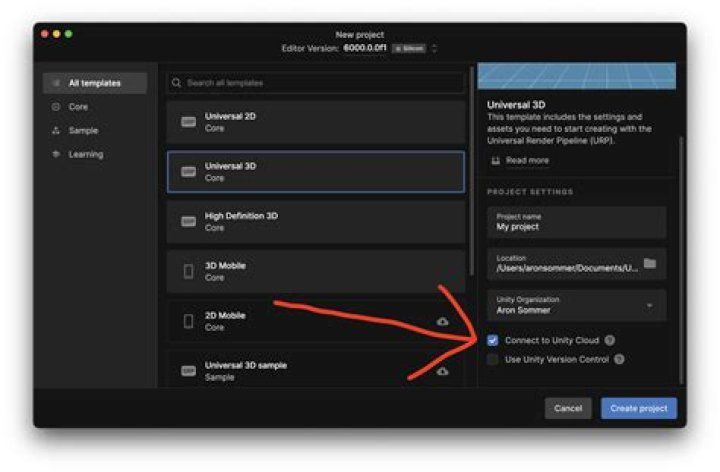Click the Universal 2D template icon
Screen dimensions: 720x472
pos(188,122)
